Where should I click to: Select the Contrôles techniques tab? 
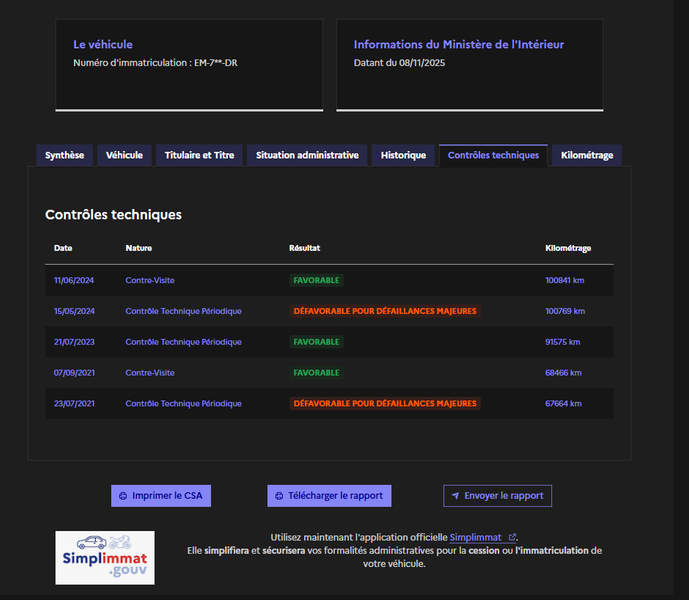pyautogui.click(x=493, y=155)
